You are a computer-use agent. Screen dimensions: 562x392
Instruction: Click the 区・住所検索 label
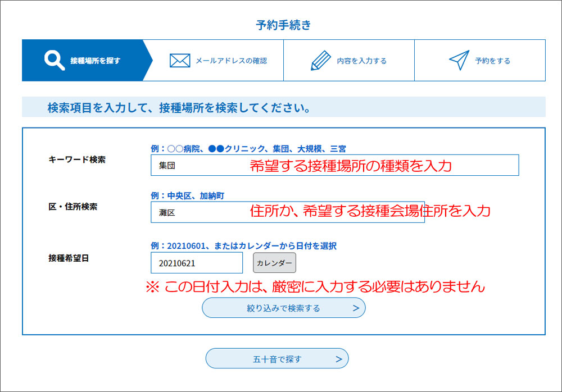[72, 207]
